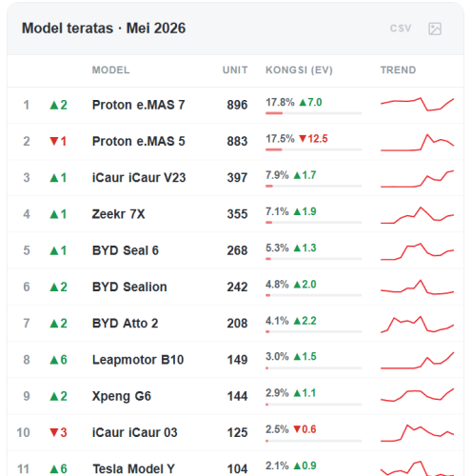Click the 2.9% share value
473x476 pixels.
277,393
